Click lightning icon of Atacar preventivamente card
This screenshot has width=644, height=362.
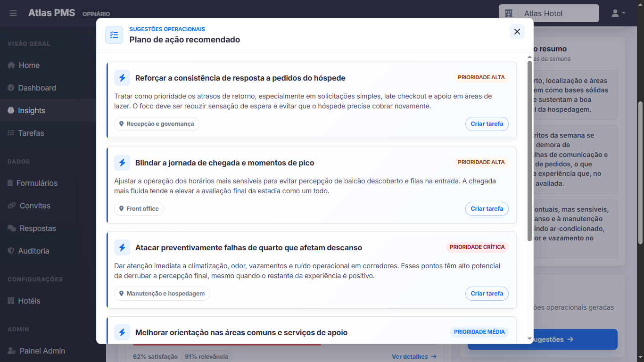tap(122, 247)
